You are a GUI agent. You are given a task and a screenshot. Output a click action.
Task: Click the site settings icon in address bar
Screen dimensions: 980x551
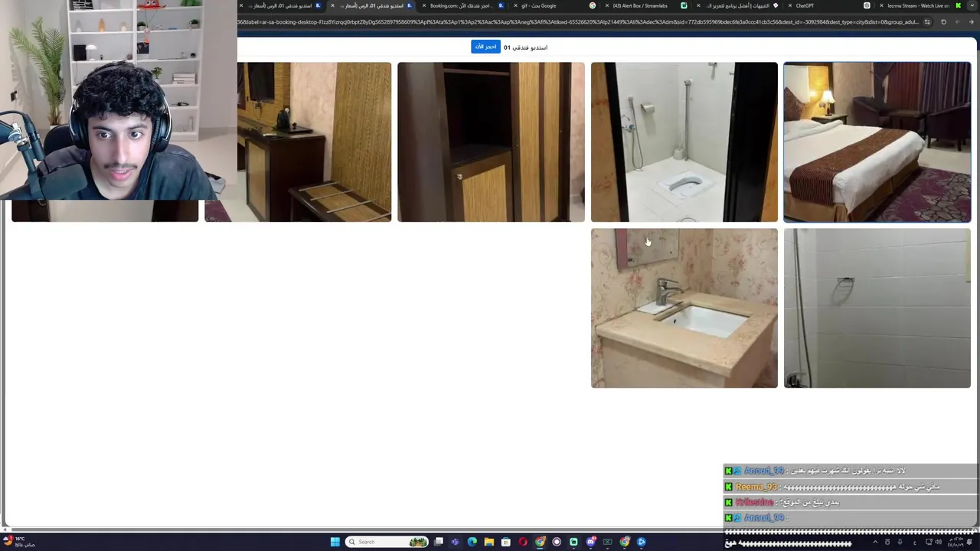tap(927, 22)
